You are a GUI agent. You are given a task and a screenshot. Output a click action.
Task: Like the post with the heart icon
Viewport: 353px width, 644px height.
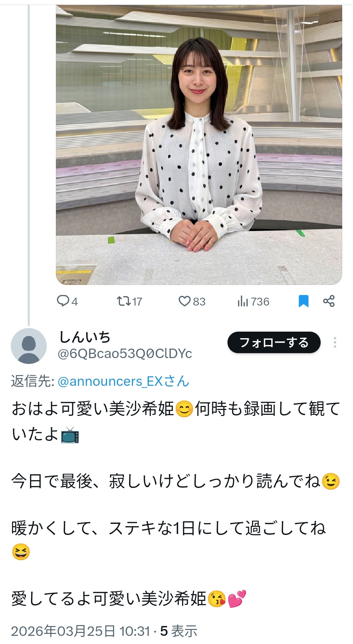[x=184, y=301]
